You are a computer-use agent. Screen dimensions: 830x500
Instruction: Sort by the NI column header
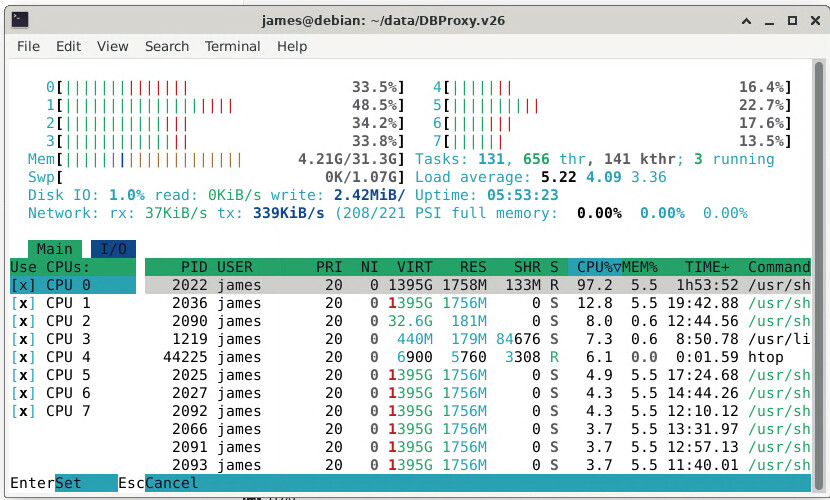369,267
